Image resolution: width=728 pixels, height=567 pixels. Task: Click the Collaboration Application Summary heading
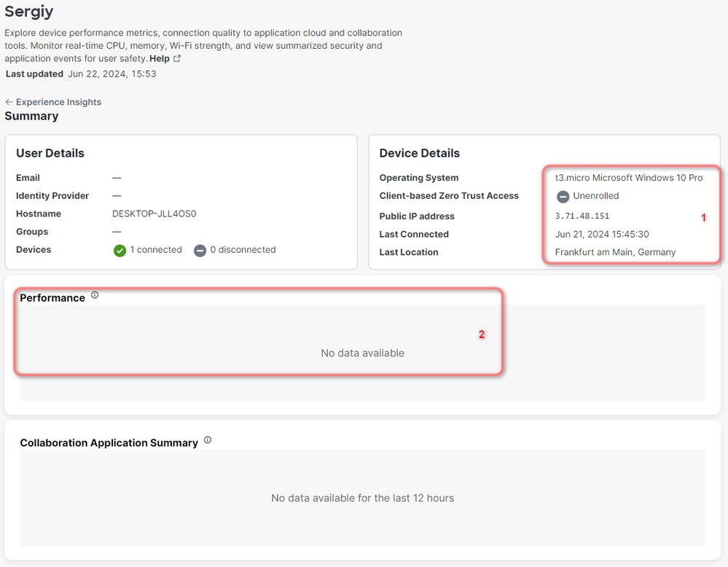109,443
